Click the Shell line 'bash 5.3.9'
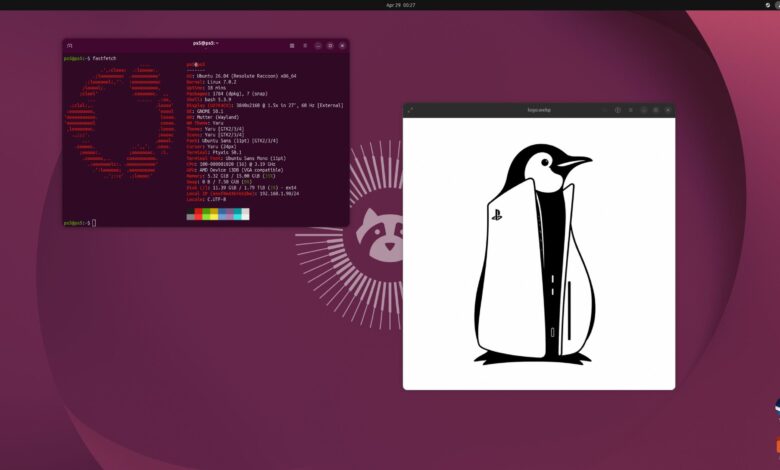This screenshot has height=470, width=780. [x=218, y=99]
